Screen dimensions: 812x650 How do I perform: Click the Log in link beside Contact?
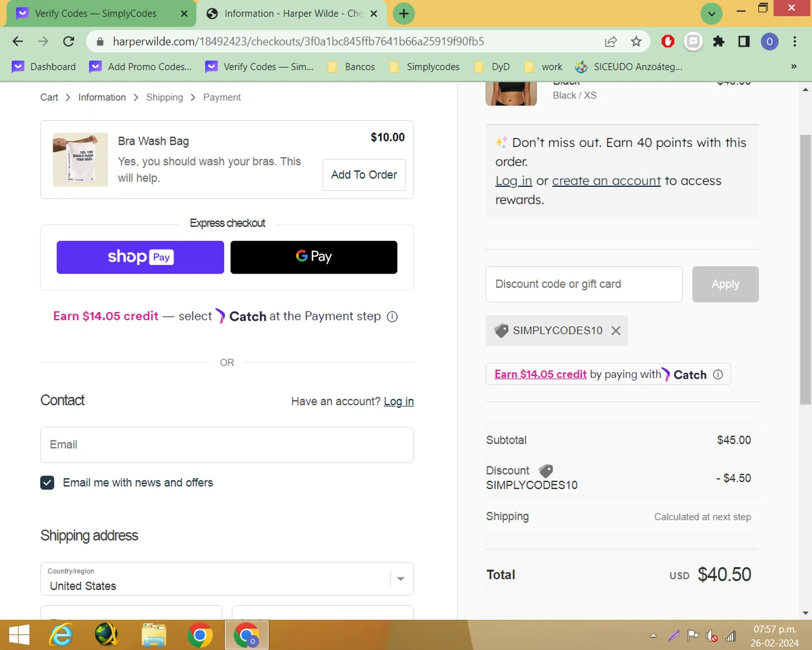point(399,401)
